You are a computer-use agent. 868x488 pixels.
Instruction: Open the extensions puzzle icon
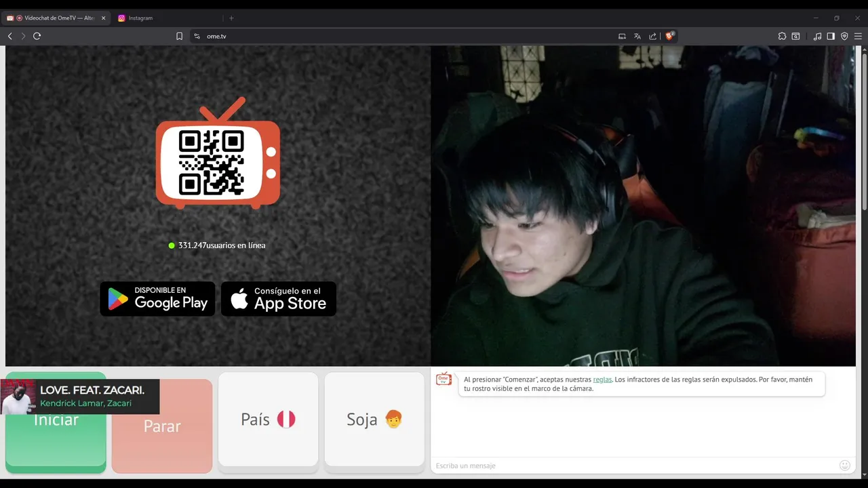[782, 36]
